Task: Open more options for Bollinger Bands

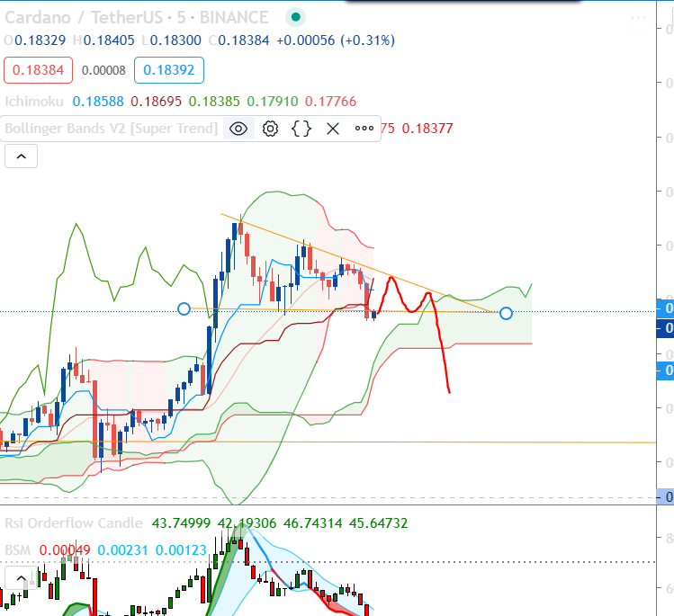Action: click(x=364, y=129)
